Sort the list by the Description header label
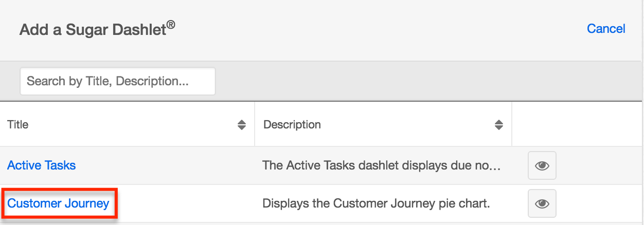Screen dimensions: 644x225 [x=292, y=125]
